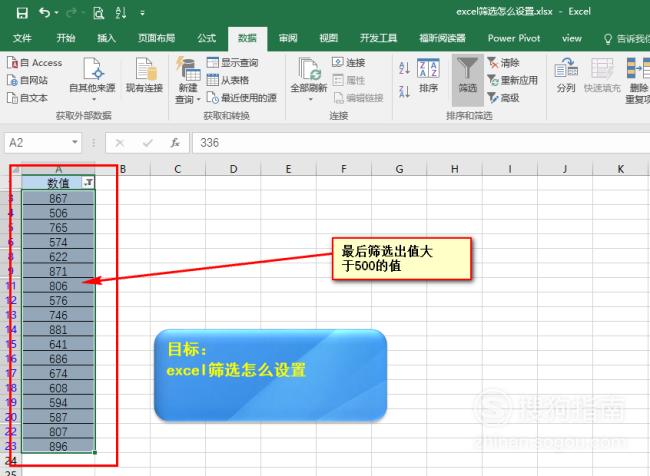The image size is (650, 476).
Task: Click the Select All corner triangle
Action: [15, 170]
